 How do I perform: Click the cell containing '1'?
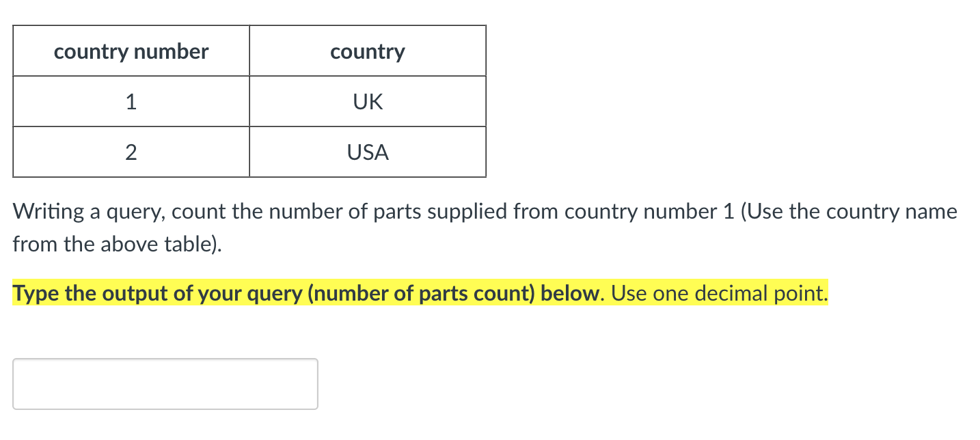click(x=131, y=101)
